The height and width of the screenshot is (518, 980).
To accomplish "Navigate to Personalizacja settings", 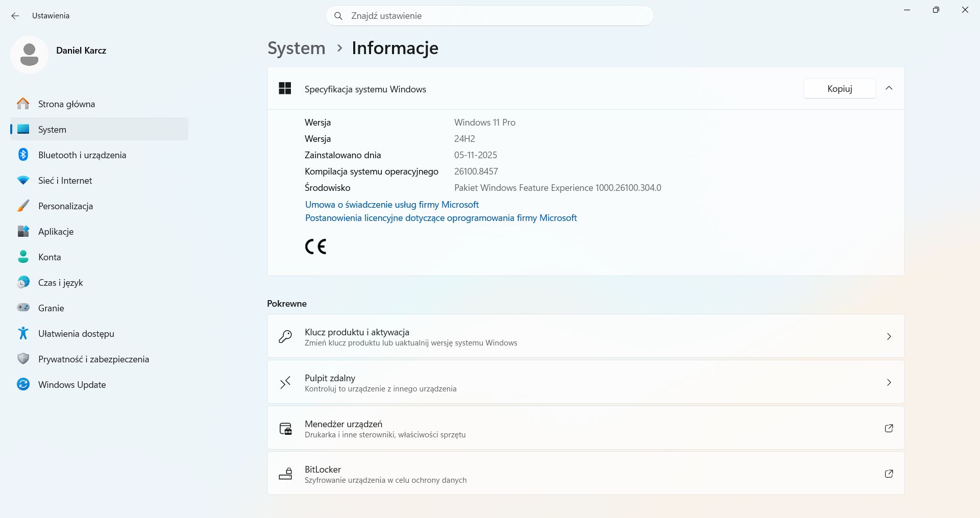I will [x=99, y=206].
